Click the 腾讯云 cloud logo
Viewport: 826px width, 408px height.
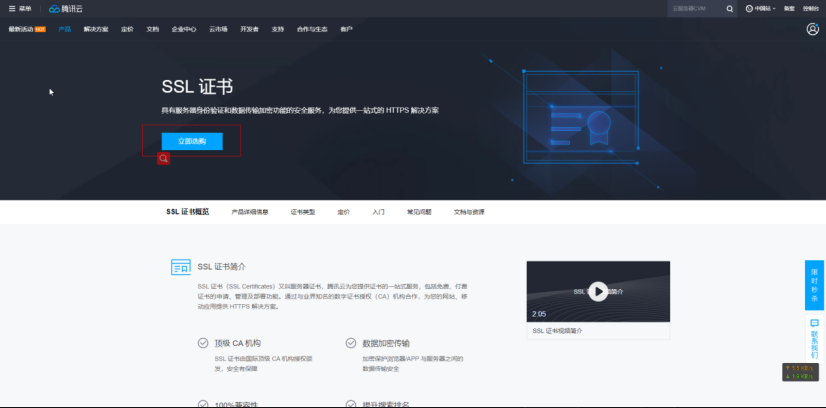66,8
